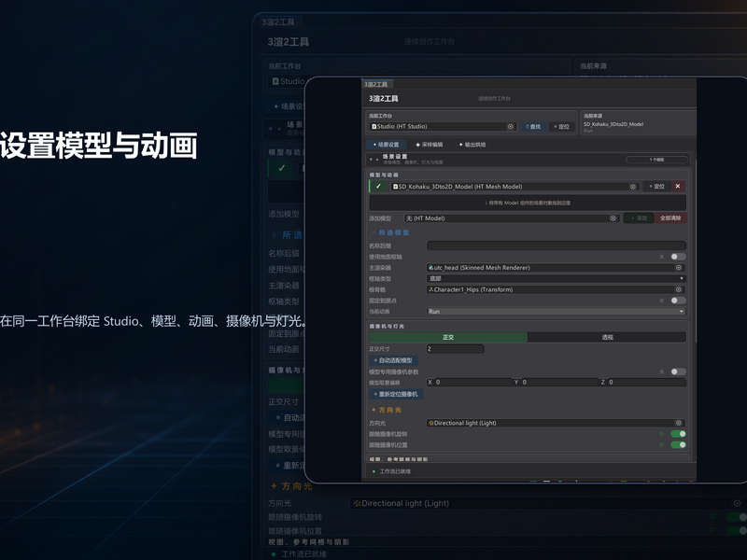Open object picker for utc_head Skinned Mesh Renderer
The height and width of the screenshot is (560, 747).
679,268
